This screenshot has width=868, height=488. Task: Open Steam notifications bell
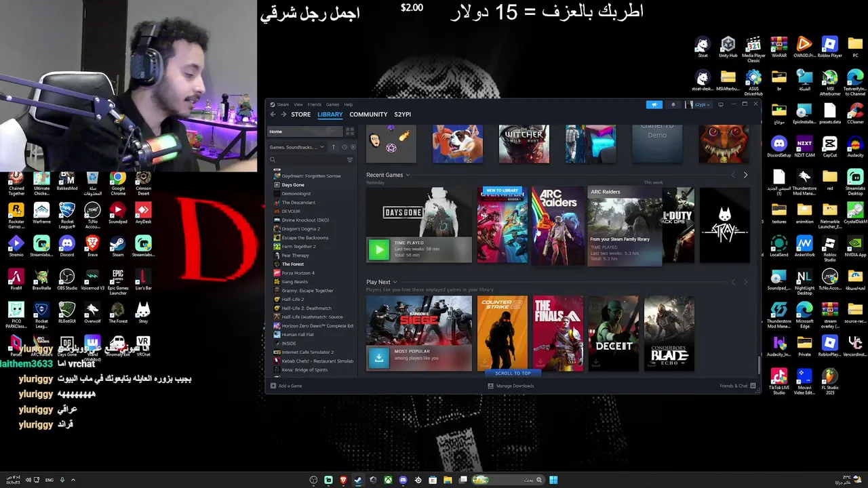[x=673, y=104]
